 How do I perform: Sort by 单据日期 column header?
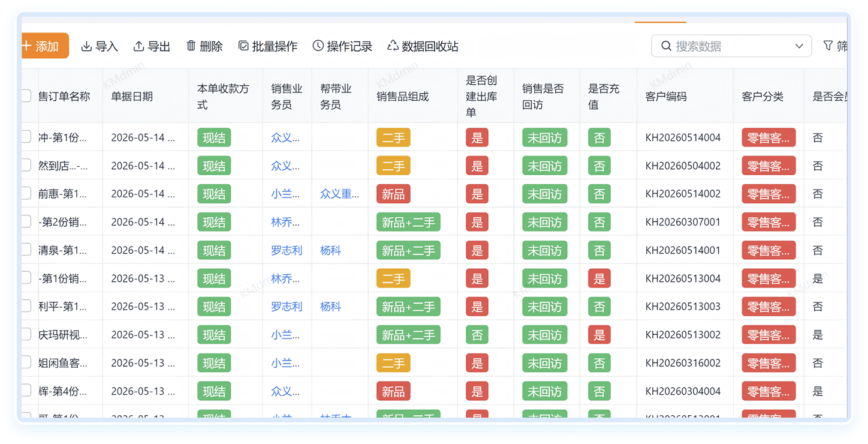(x=132, y=97)
